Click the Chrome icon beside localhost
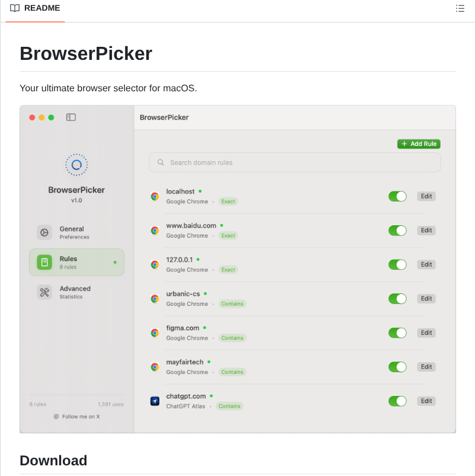 (155, 196)
